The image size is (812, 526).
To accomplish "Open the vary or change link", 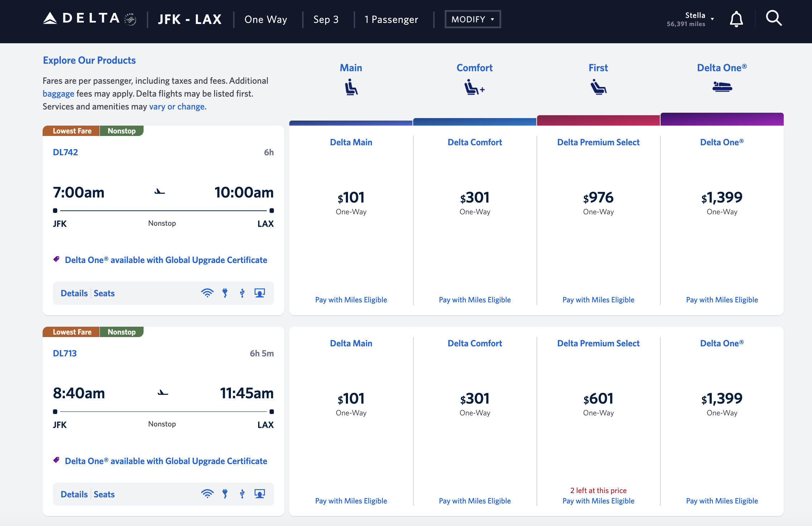I will click(x=178, y=107).
